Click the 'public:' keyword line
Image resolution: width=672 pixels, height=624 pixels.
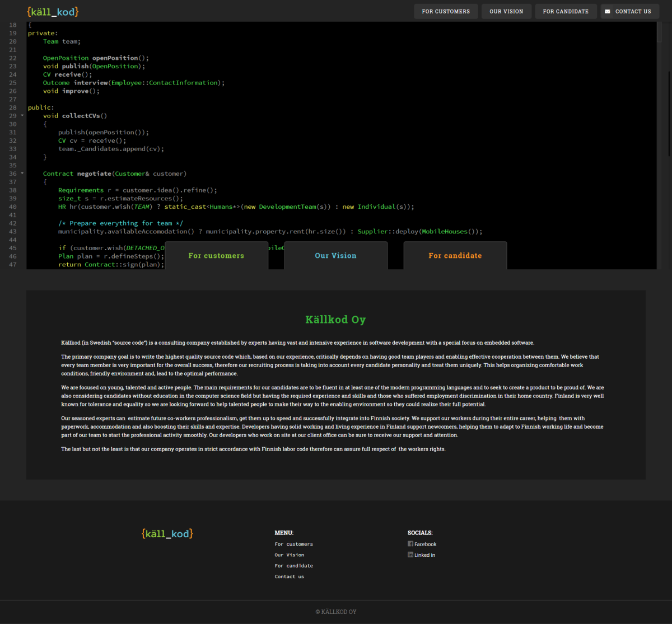41,107
